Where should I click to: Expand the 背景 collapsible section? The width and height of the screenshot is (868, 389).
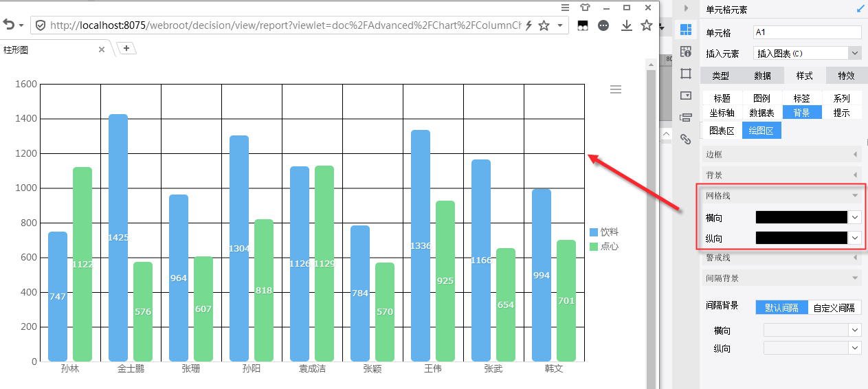tap(782, 175)
